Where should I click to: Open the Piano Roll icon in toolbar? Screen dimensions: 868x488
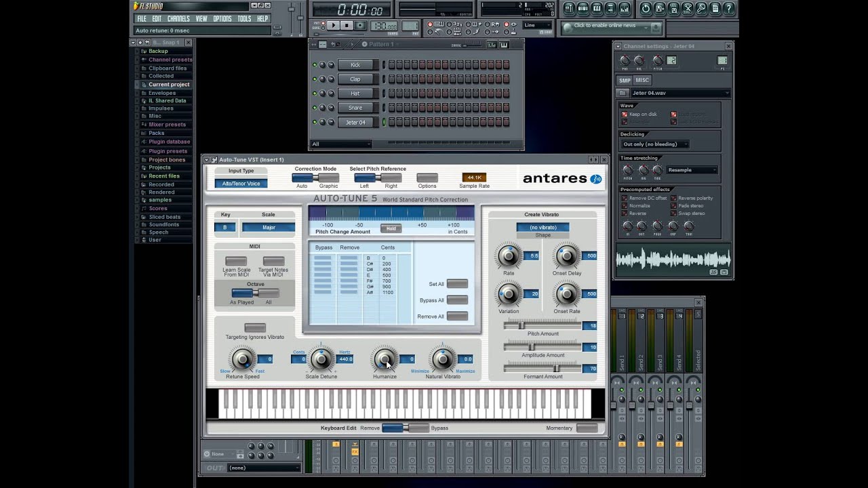[x=597, y=8]
